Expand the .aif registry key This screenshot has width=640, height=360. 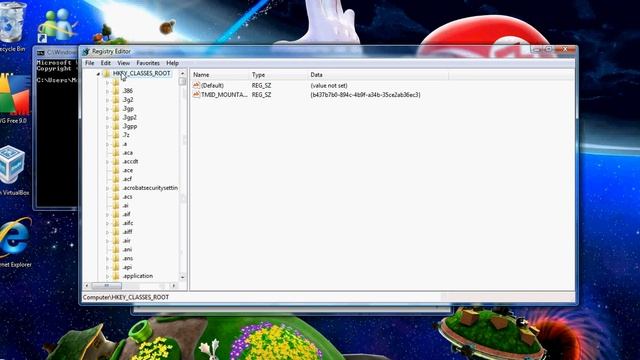pos(107,214)
